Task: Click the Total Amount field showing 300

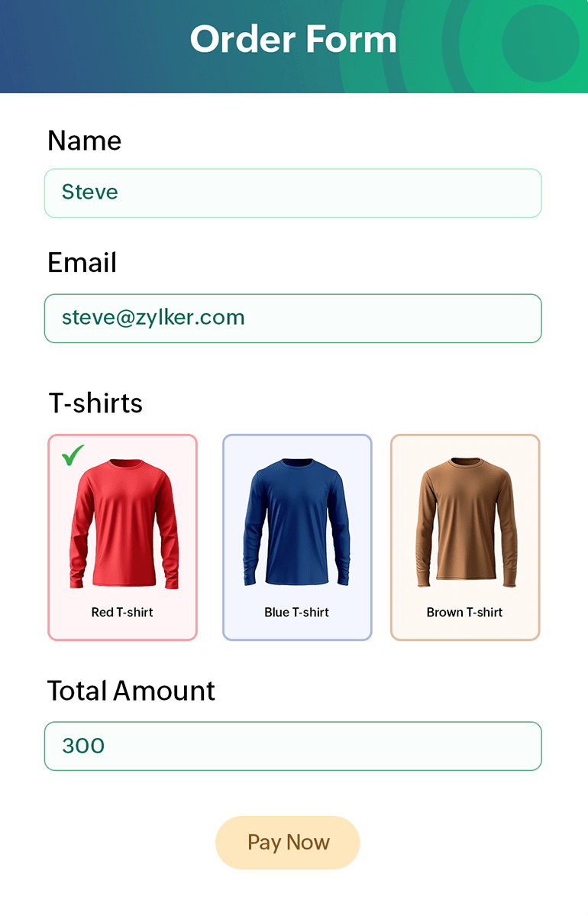Action: [293, 746]
